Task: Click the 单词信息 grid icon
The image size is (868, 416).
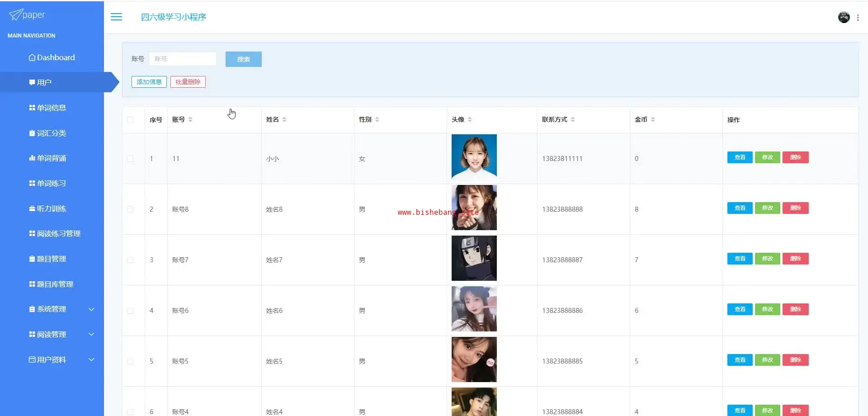Action: [32, 108]
